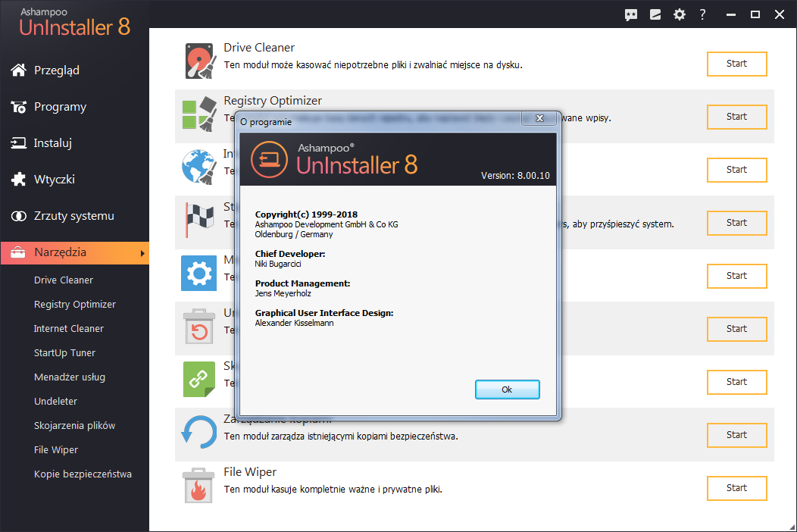Screen dimensions: 797x532
Task: Click the File Wiper heading text
Action: click(250, 472)
